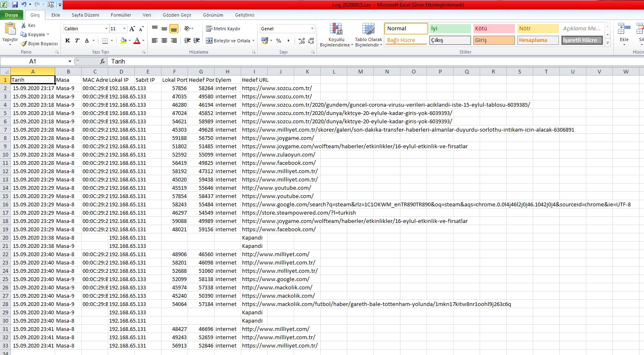
Task: Activate Biçim Boyacısı format painter
Action: pyautogui.click(x=39, y=44)
